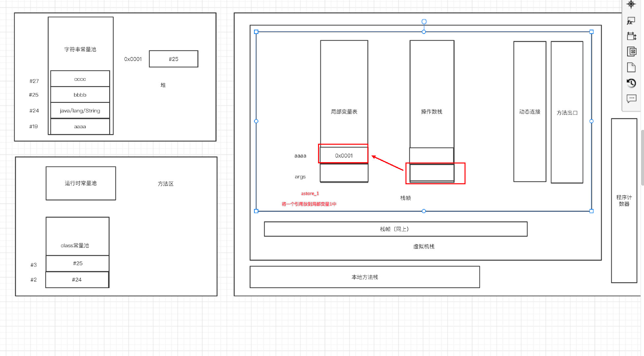
Task: Select the aaaa cell in string pool
Action: [80, 126]
